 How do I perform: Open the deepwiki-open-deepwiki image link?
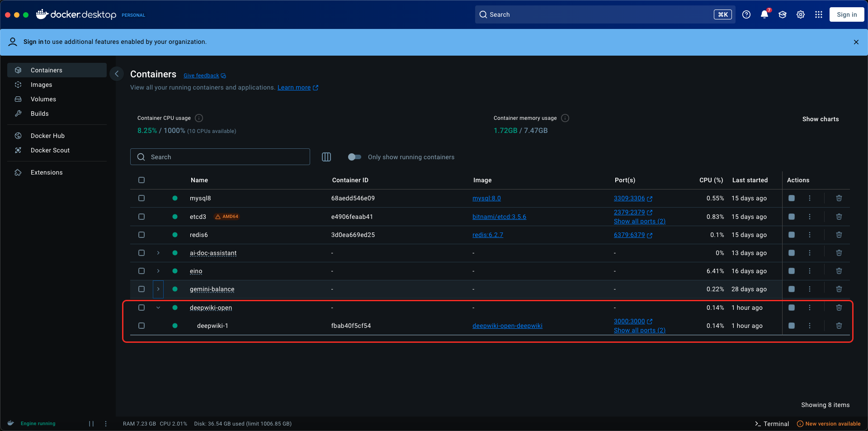tap(507, 326)
